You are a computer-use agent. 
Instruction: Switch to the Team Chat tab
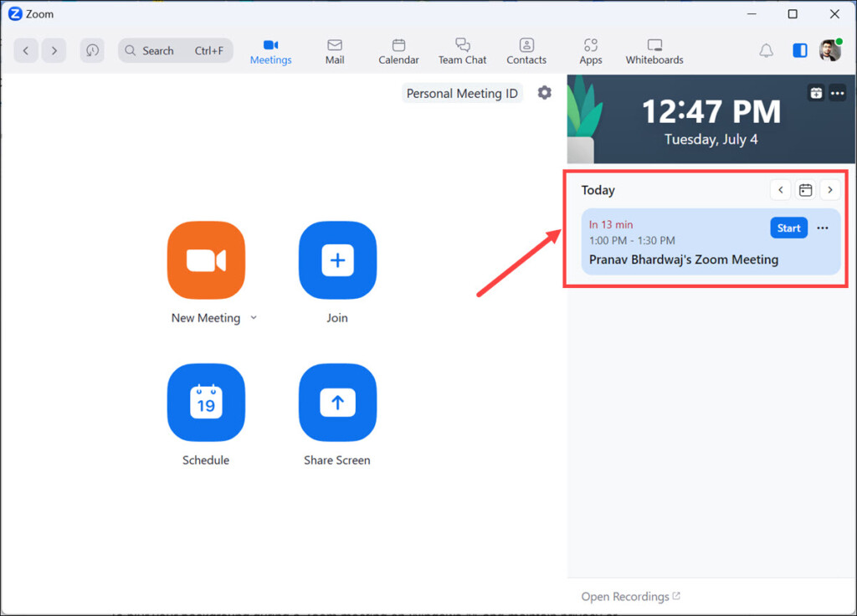pos(462,50)
